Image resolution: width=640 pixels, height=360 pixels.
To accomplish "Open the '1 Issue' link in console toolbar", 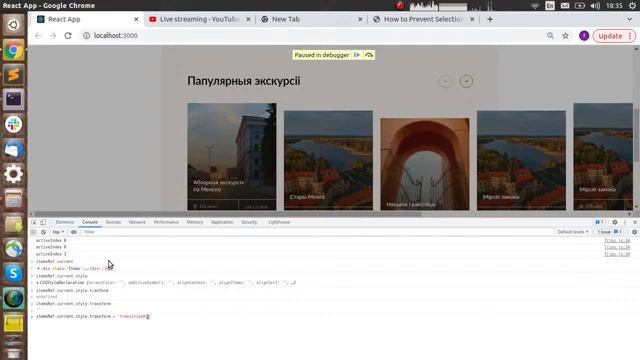I will coord(609,232).
